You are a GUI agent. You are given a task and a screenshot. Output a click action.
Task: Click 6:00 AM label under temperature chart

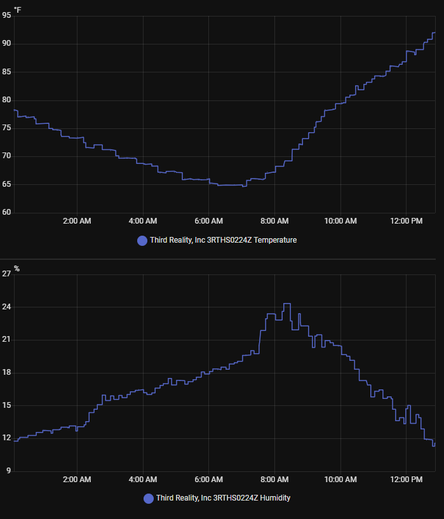(209, 221)
